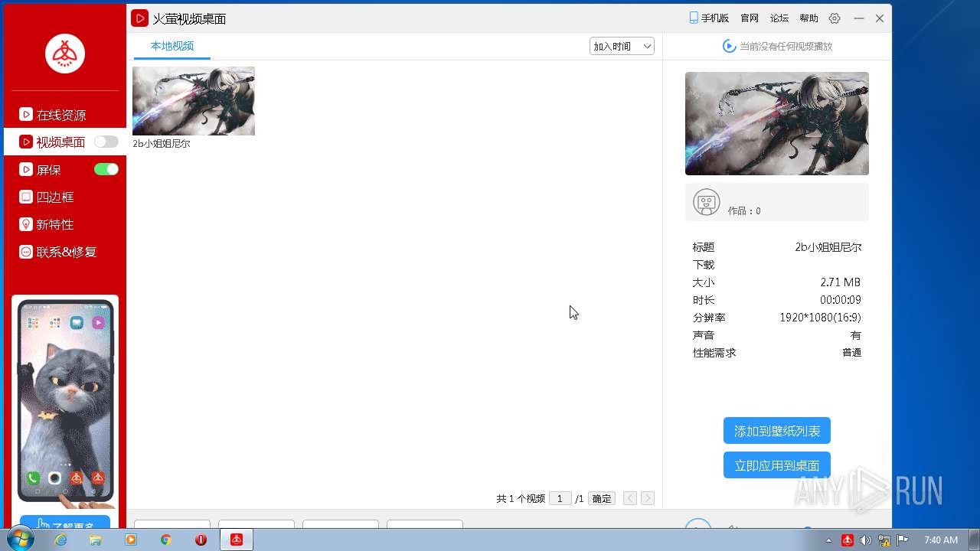
Task: Click the 火萤视频桌面 title logo icon
Action: (x=139, y=18)
